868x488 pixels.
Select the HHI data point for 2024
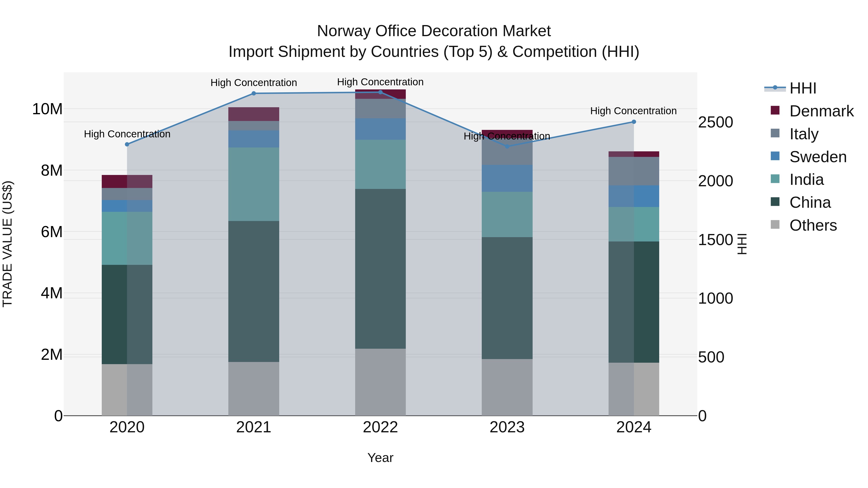click(x=634, y=122)
